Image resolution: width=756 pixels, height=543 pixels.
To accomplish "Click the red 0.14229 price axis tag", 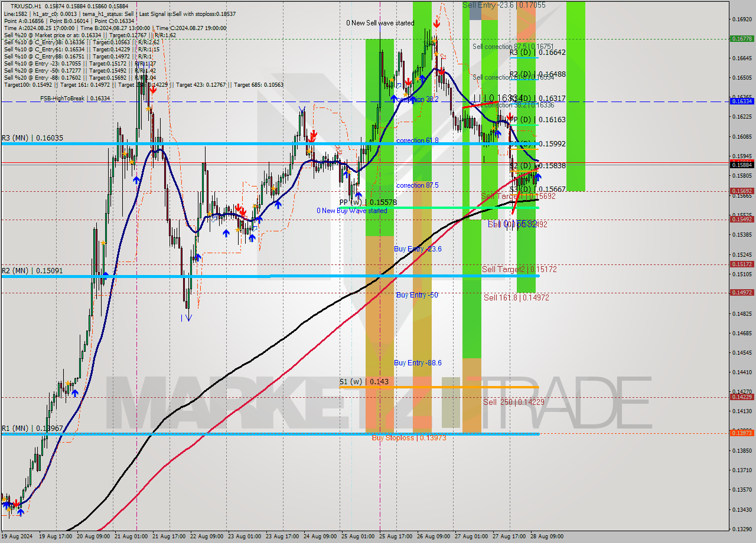I will [x=741, y=397].
